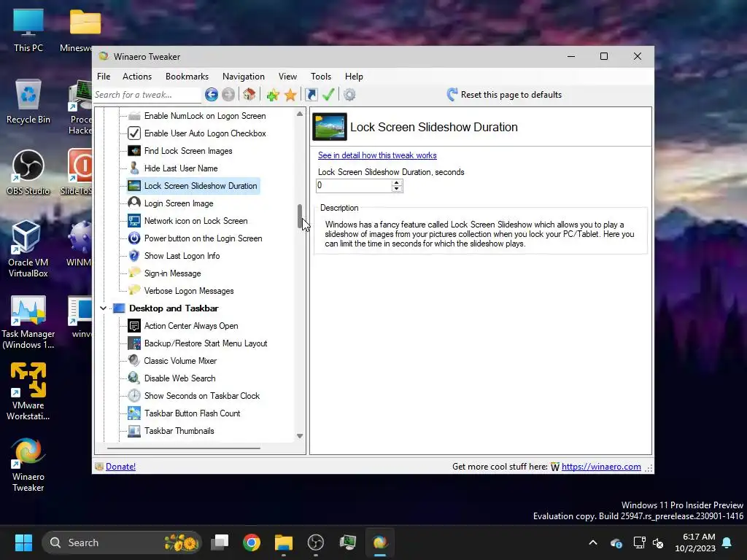The width and height of the screenshot is (747, 560).
Task: Open See in detail how this tweak works
Action: pyautogui.click(x=377, y=155)
